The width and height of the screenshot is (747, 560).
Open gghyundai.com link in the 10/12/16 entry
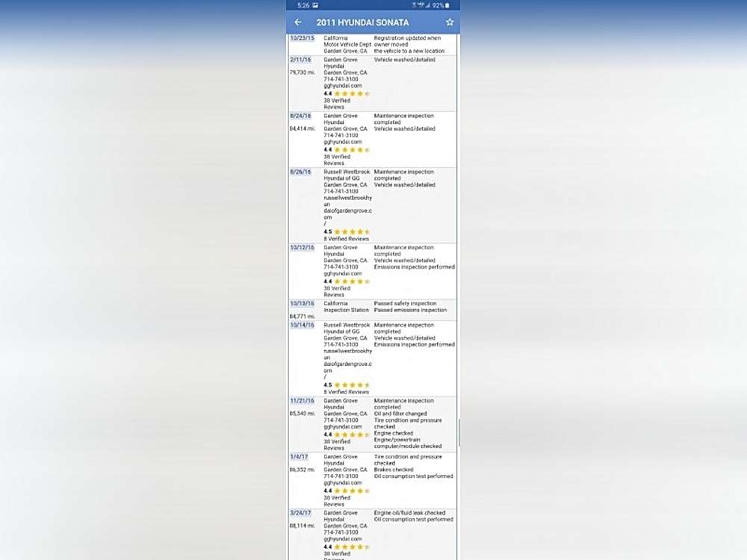tap(343, 274)
